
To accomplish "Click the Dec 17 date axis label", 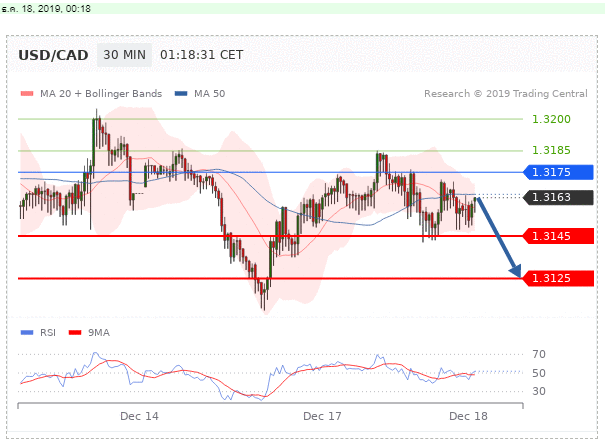I will tap(322, 416).
